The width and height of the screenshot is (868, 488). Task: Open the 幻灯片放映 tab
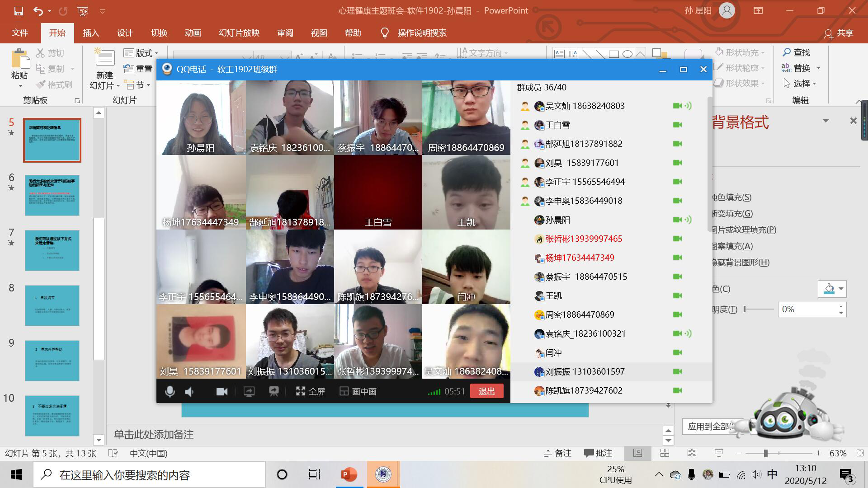239,33
